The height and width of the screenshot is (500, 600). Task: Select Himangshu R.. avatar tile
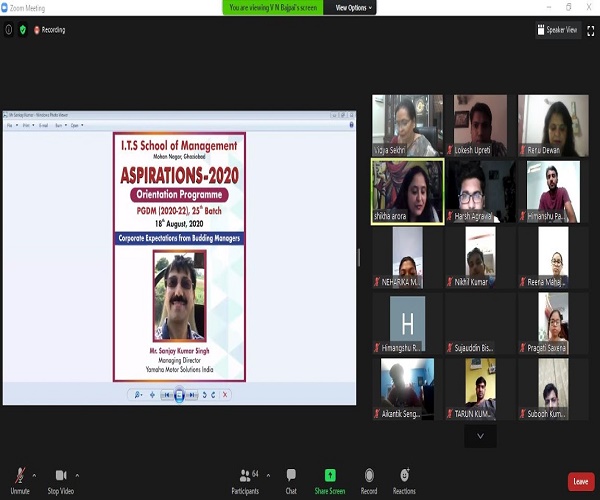click(x=408, y=323)
